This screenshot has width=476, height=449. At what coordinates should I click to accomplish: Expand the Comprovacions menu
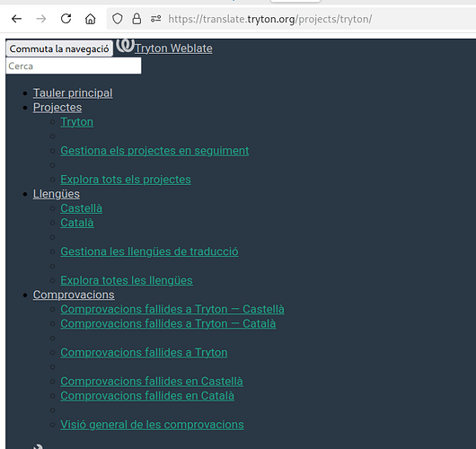click(74, 295)
